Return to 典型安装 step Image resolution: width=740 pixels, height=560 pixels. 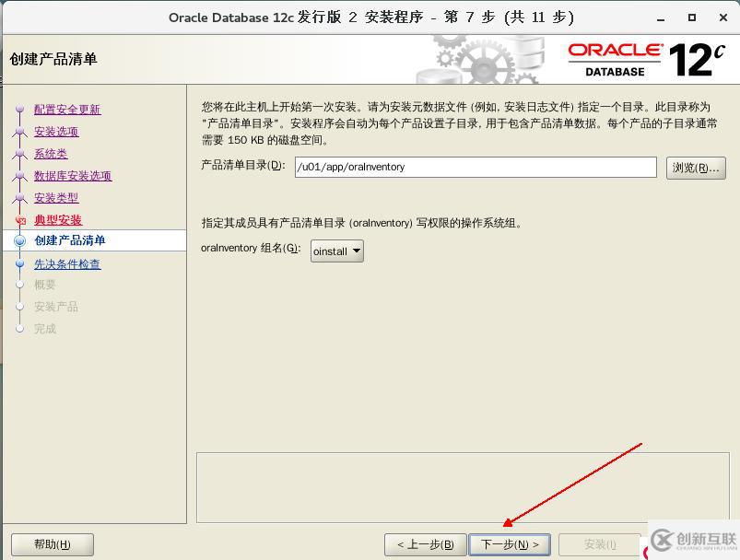tap(58, 220)
